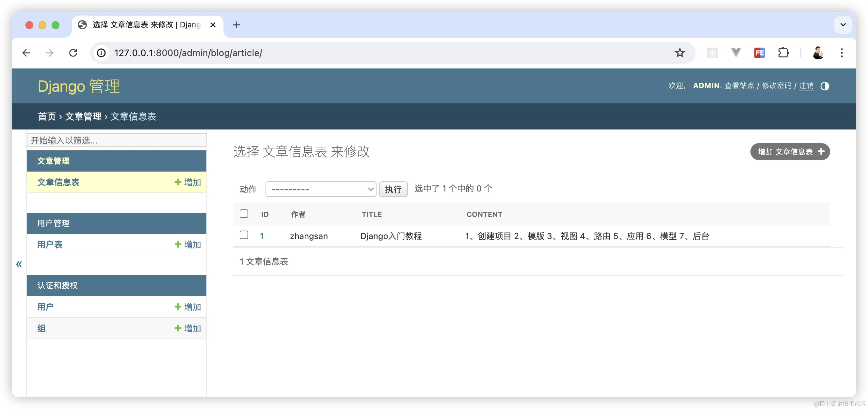This screenshot has width=868, height=409.
Task: Click the 增加 文章信息表 button
Action: tap(790, 152)
